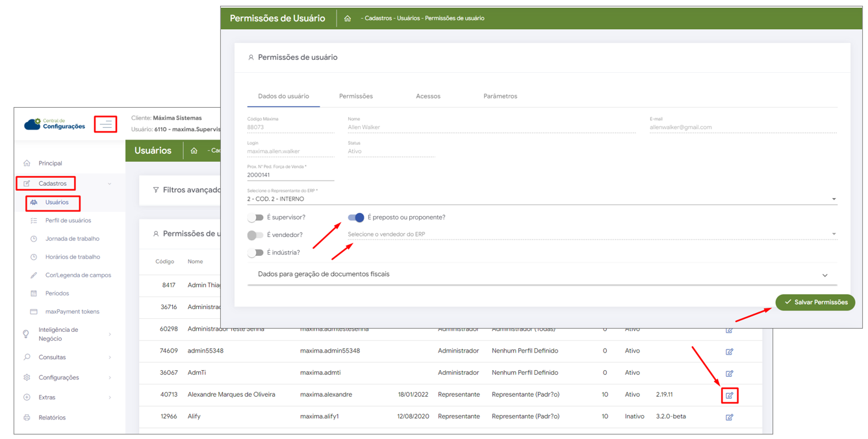Viewport: 868px width, 439px height.
Task: Click the Filtros avançados funnel icon
Action: pyautogui.click(x=156, y=190)
